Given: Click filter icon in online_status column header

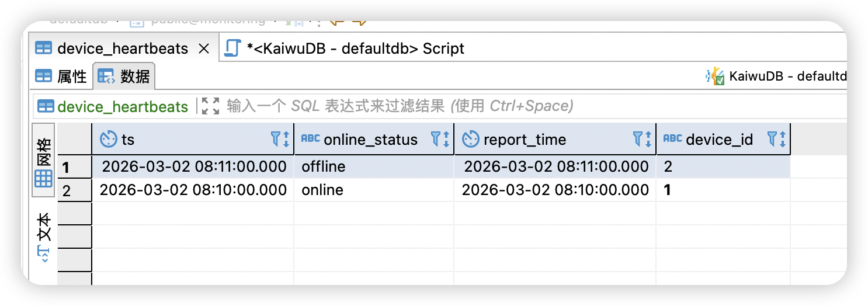Looking at the screenshot, I should 436,139.
